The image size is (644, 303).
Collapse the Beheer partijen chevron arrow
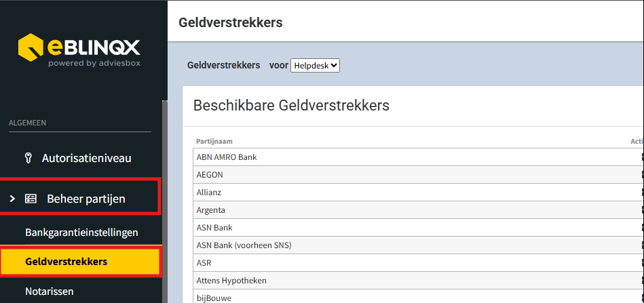point(12,199)
